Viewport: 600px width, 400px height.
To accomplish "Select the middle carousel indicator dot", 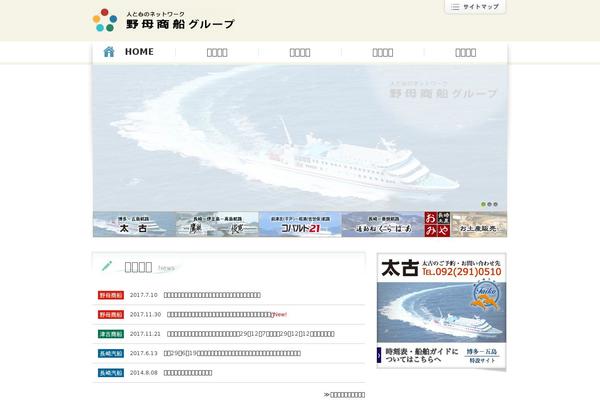I will coord(489,204).
